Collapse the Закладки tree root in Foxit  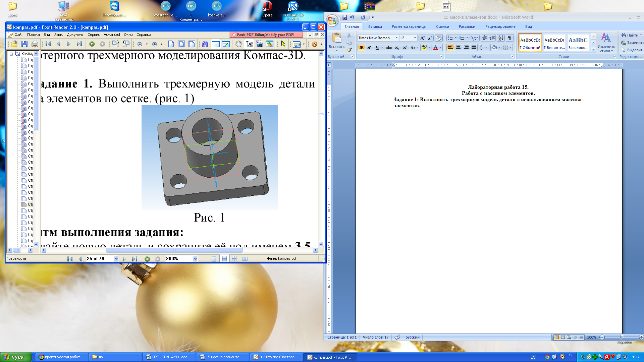tap(11, 54)
